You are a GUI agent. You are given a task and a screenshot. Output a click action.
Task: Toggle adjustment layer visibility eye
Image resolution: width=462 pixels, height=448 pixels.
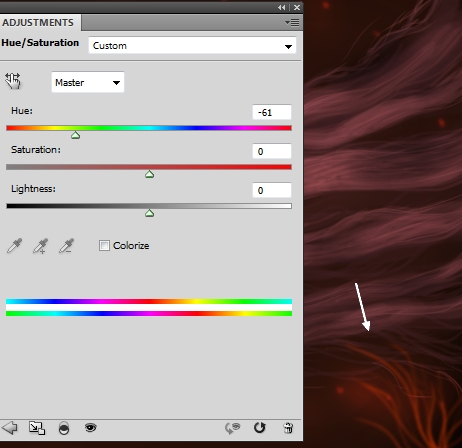pos(91,428)
